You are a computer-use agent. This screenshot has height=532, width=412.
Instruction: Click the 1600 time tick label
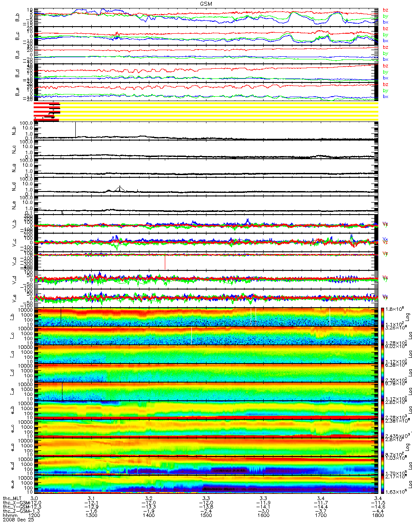click(x=263, y=516)
